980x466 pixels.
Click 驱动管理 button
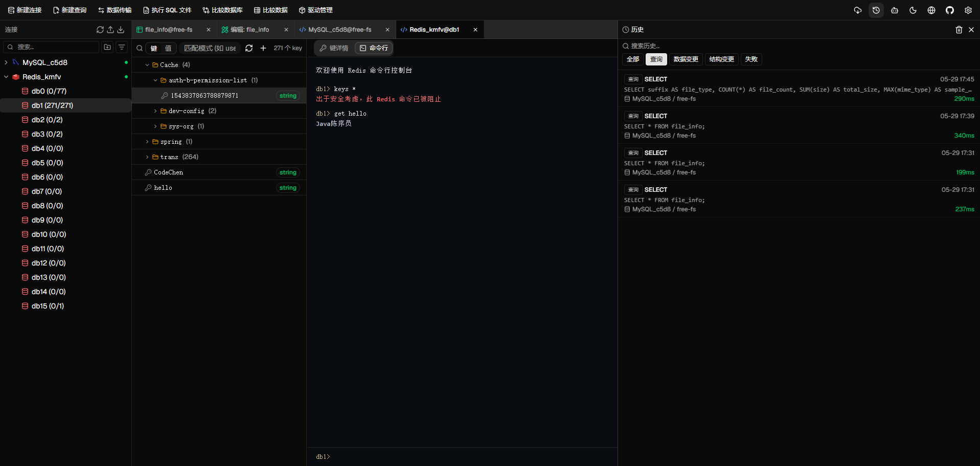(x=315, y=10)
